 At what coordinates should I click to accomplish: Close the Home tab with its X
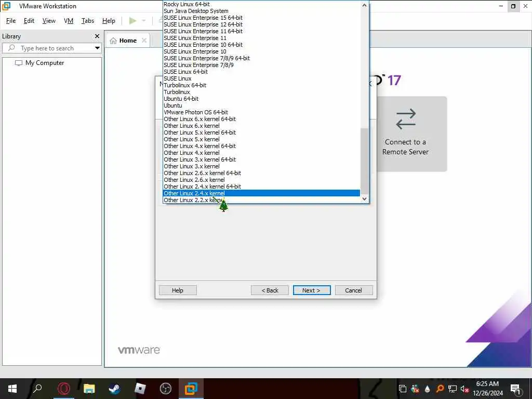144,41
